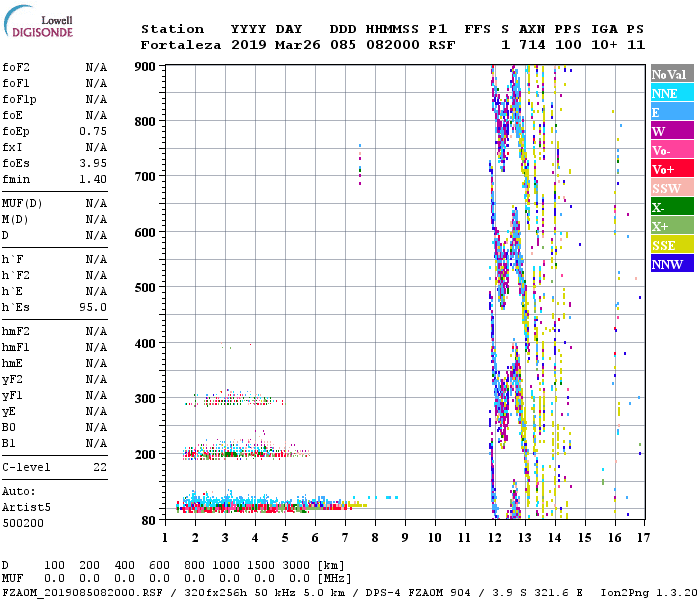Click the P1 value 'RSF'
The height and width of the screenshot is (600, 700).
click(442, 45)
